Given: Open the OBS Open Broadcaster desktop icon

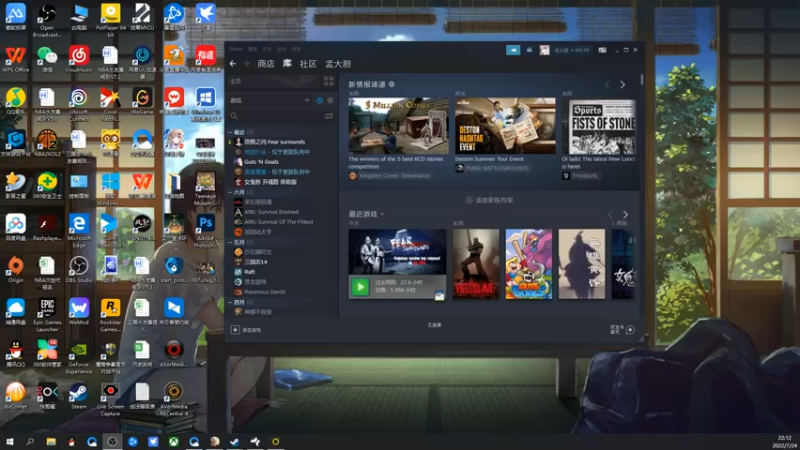Looking at the screenshot, I should (47, 20).
